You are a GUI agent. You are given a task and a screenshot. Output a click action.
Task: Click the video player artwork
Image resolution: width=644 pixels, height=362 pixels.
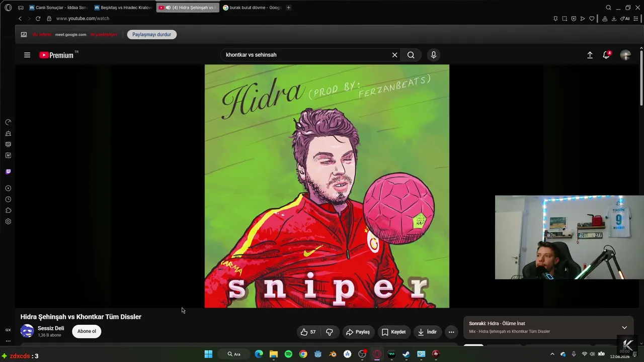[x=327, y=186]
